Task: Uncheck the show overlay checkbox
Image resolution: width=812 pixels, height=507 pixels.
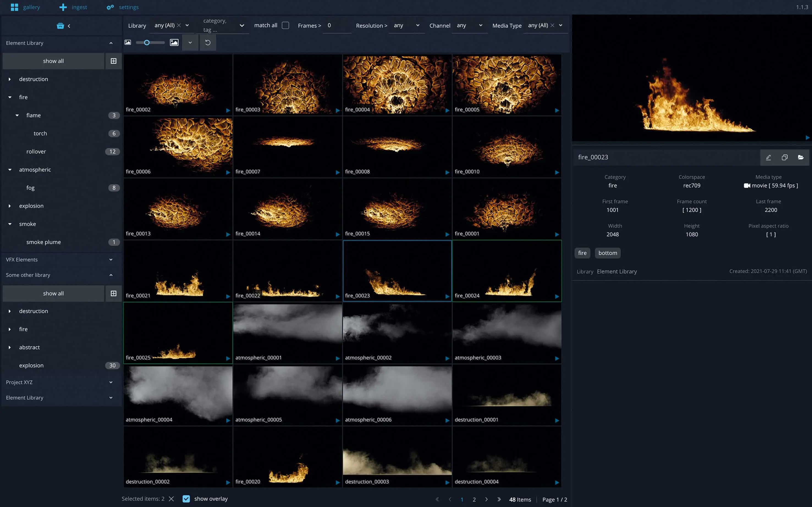Action: (186, 498)
